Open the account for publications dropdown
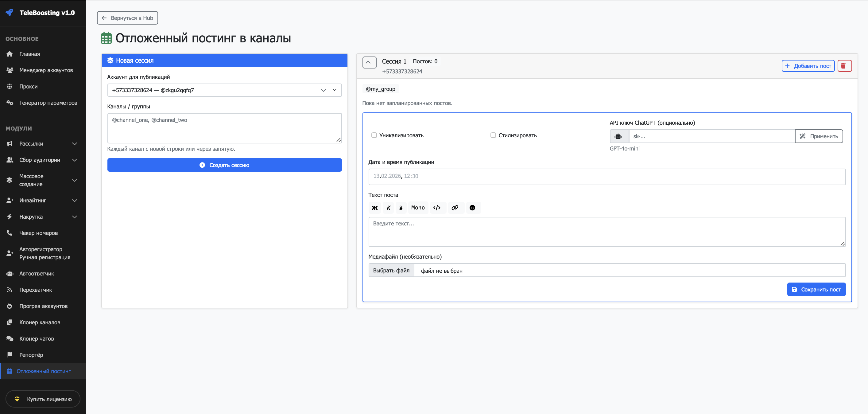Image resolution: width=868 pixels, height=414 pixels. click(224, 90)
